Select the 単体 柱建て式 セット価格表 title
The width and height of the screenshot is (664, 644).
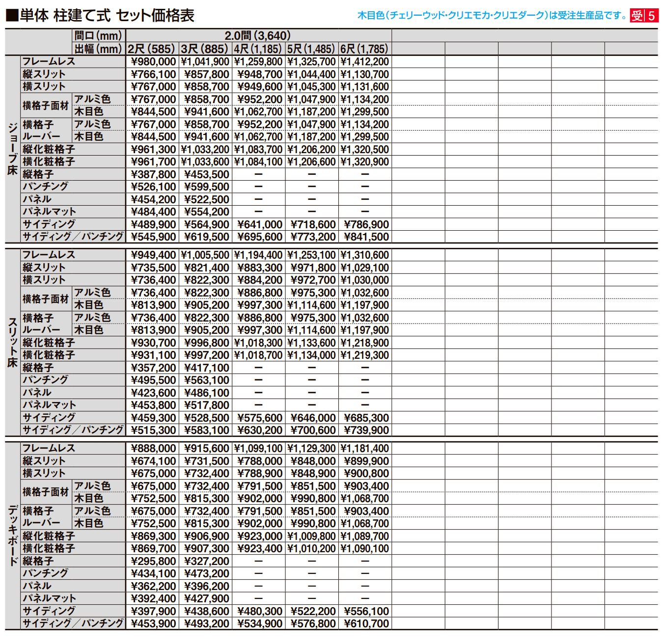[107, 16]
